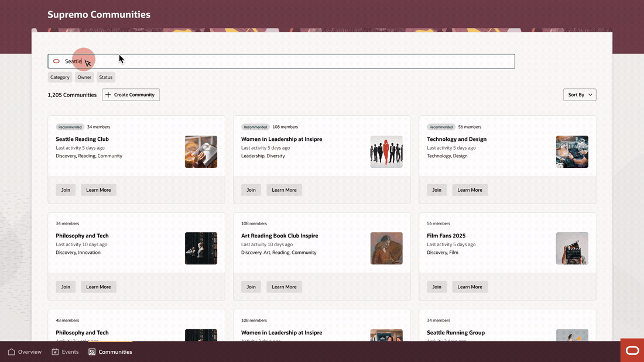Screen dimensions: 644x362
Task: Click the Overview home icon
Action: point(12,351)
